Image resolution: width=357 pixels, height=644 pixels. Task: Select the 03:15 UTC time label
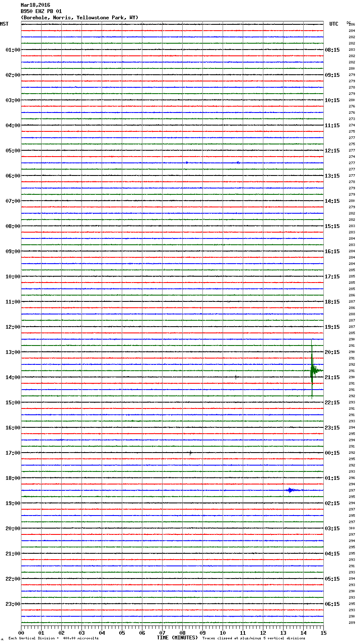click(332, 529)
